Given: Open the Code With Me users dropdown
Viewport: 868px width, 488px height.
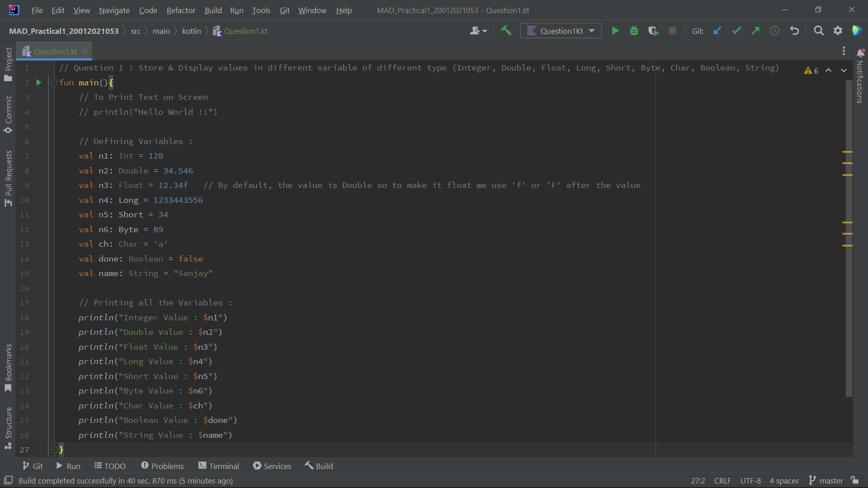Looking at the screenshot, I should 478,30.
